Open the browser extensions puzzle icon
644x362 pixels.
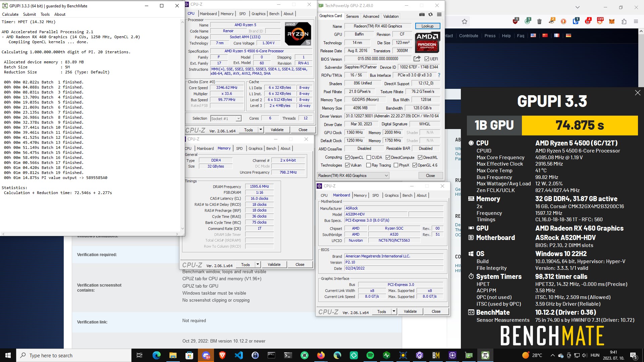[x=624, y=21]
